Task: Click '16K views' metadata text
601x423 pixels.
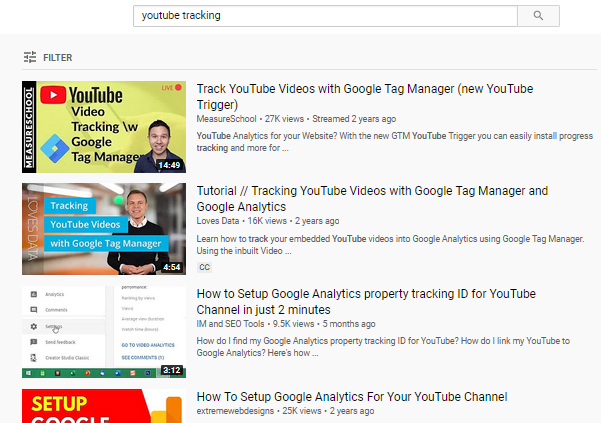Action: [267, 221]
